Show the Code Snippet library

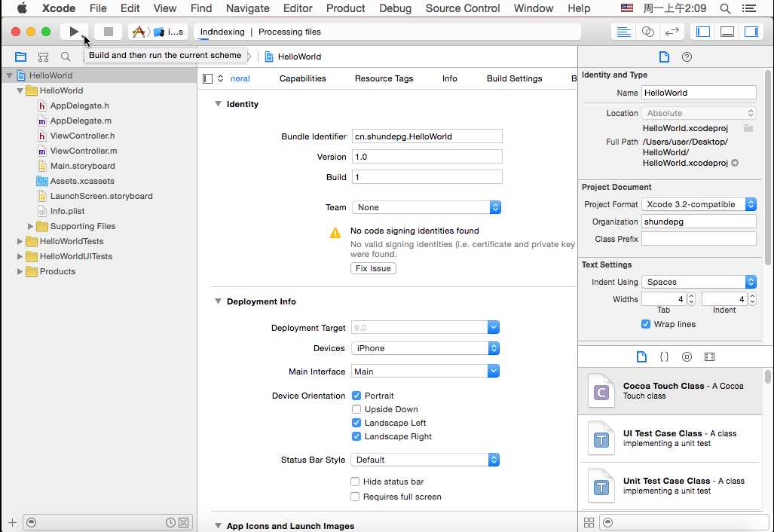pos(664,357)
